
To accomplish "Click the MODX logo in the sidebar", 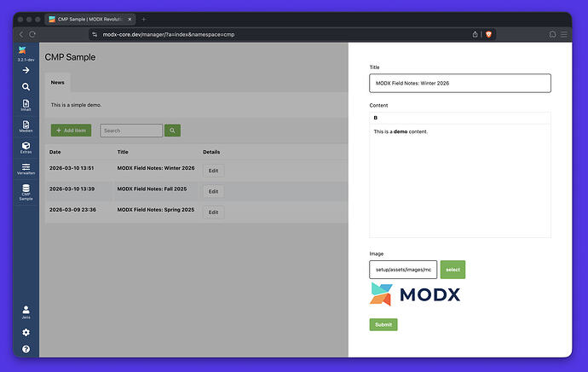I will click(26, 51).
